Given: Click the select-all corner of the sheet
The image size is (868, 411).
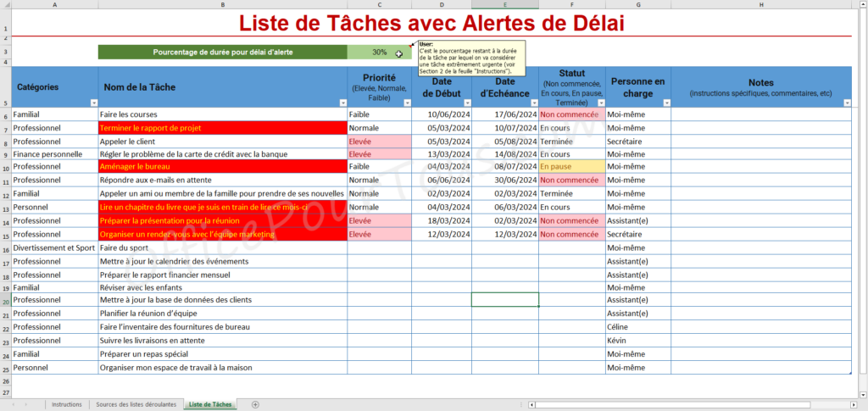Looking at the screenshot, I should (6, 4).
